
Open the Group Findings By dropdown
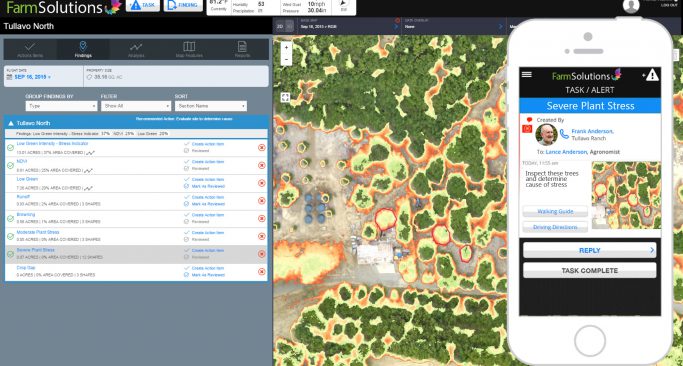pyautogui.click(x=61, y=106)
